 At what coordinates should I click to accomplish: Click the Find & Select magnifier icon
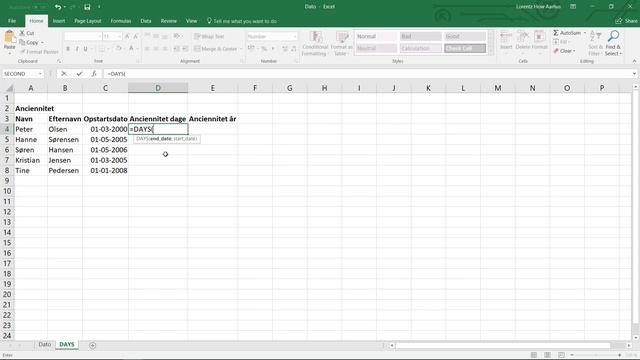[x=613, y=37]
